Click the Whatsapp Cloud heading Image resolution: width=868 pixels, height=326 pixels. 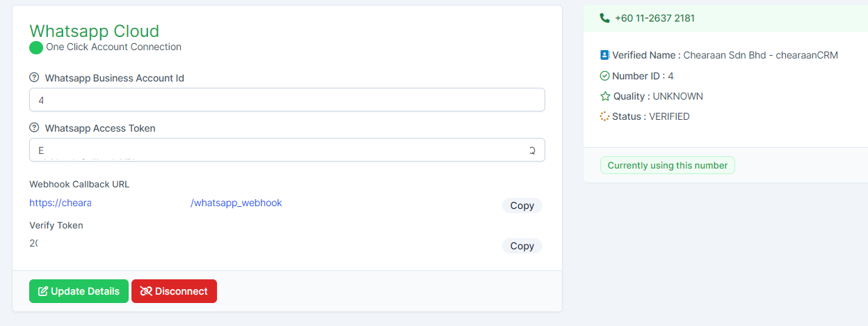coord(94,31)
